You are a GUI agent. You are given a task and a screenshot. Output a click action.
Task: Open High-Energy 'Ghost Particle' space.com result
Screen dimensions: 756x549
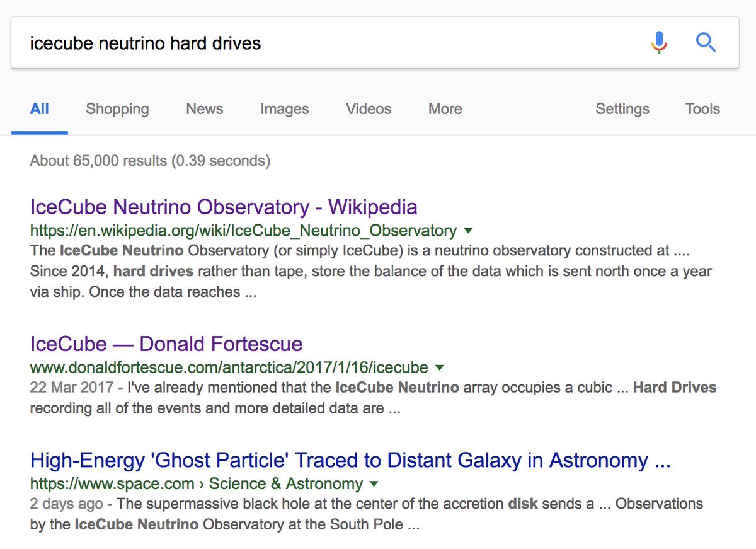[x=350, y=460]
